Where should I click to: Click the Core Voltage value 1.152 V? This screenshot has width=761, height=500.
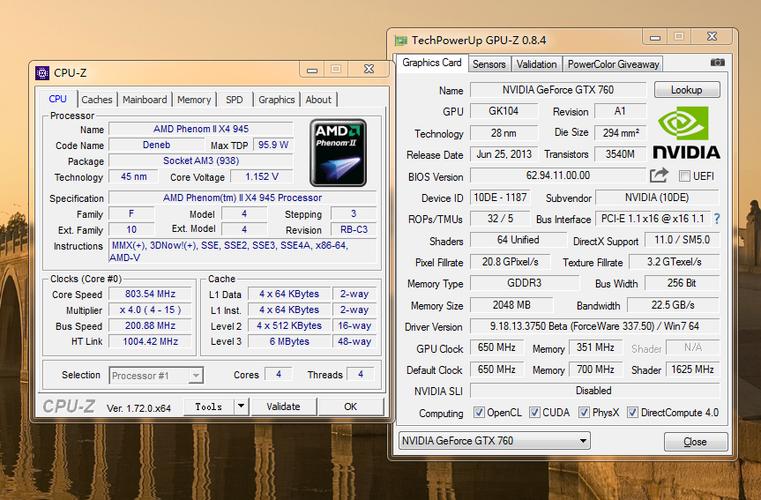pyautogui.click(x=262, y=177)
